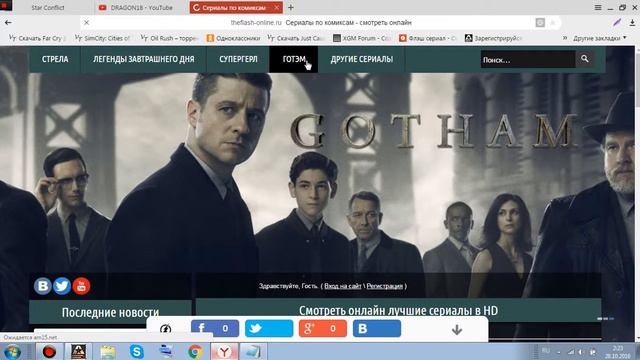The image size is (640, 360).
Task: Expand the Другие закладки dropdown
Action: (x=599, y=38)
